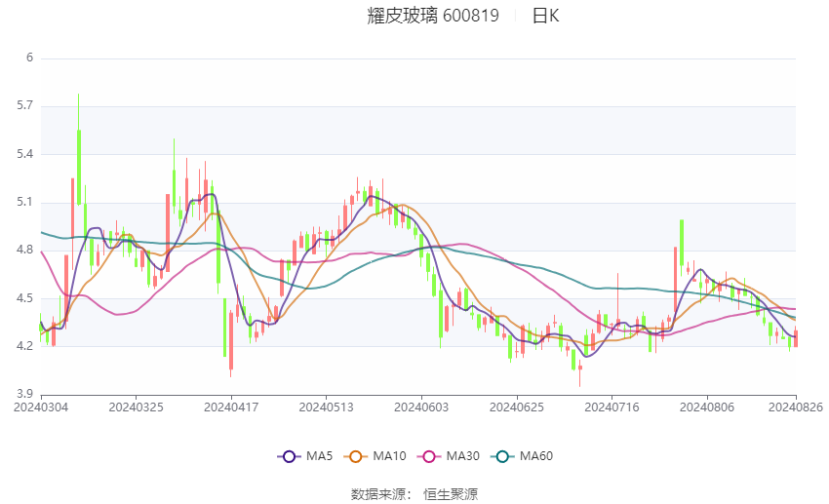829x504 pixels.
Task: Click the x-axis date label 20240325
Action: (x=136, y=407)
